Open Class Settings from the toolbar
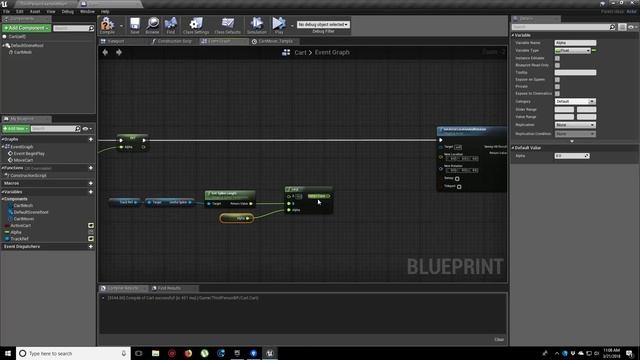Image resolution: width=640 pixels, height=360 pixels. click(196, 25)
